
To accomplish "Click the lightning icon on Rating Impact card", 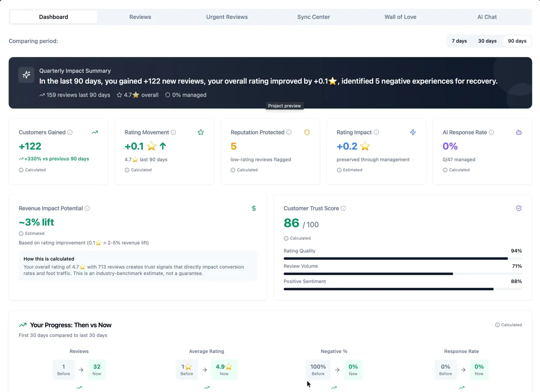I will (413, 132).
